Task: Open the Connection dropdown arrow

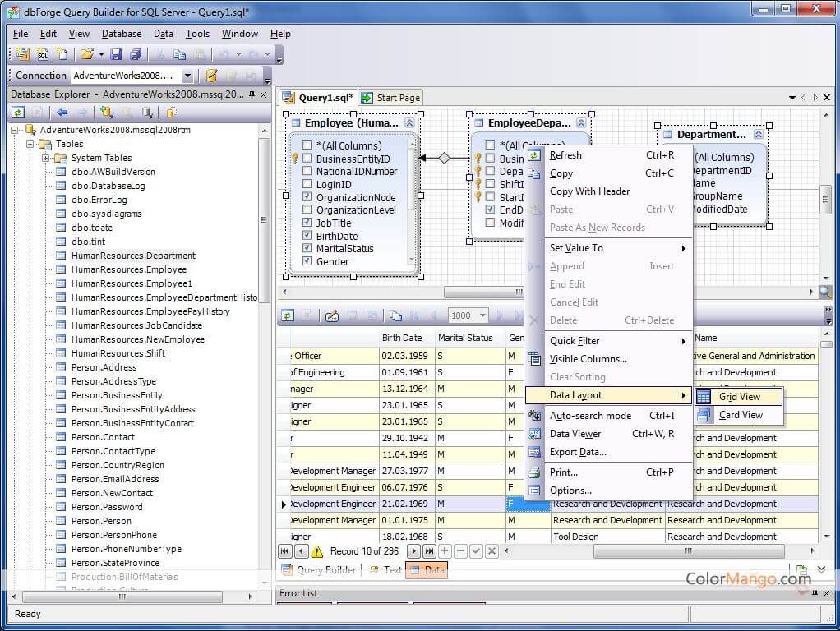Action: [187, 76]
